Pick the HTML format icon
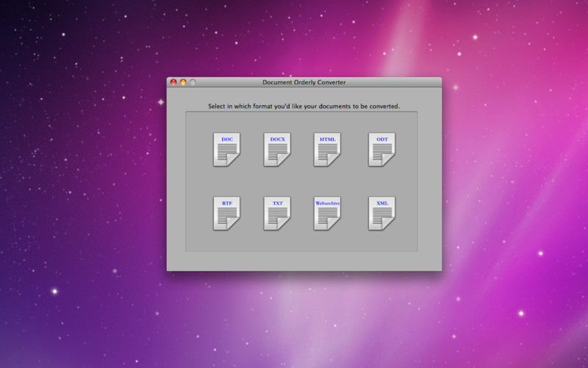 (327, 149)
